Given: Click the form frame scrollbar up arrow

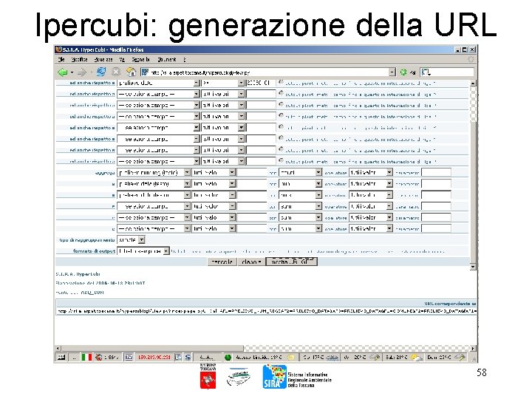Looking at the screenshot, I should 473,83.
